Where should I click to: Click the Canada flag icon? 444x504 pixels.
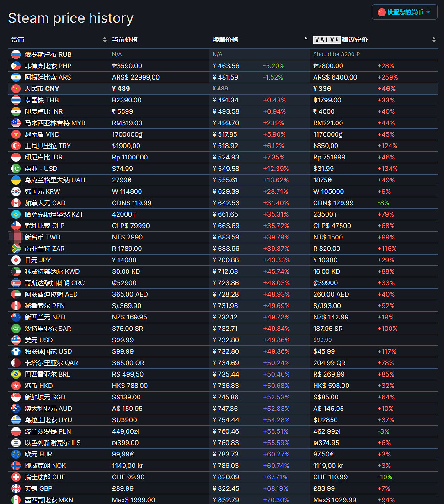pos(16,203)
